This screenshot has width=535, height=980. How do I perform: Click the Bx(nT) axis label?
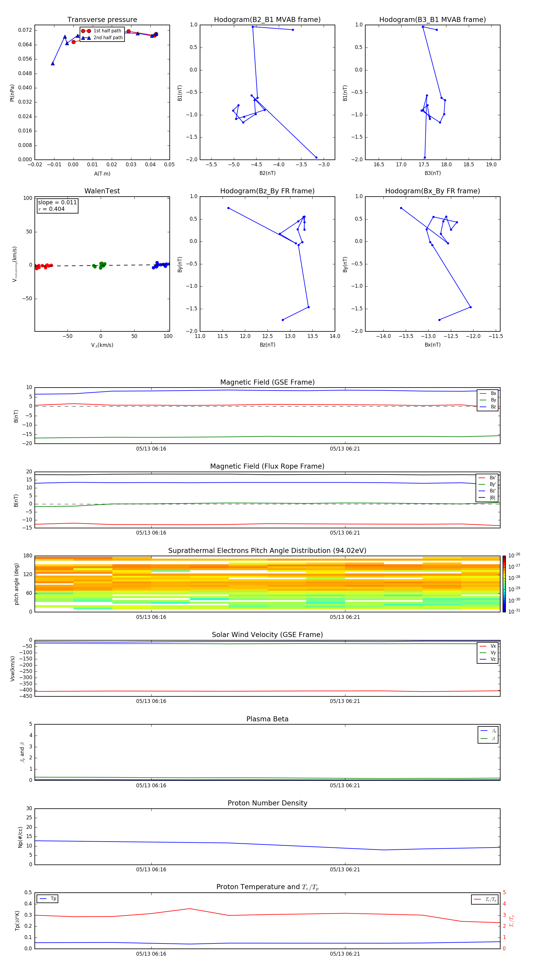point(432,345)
